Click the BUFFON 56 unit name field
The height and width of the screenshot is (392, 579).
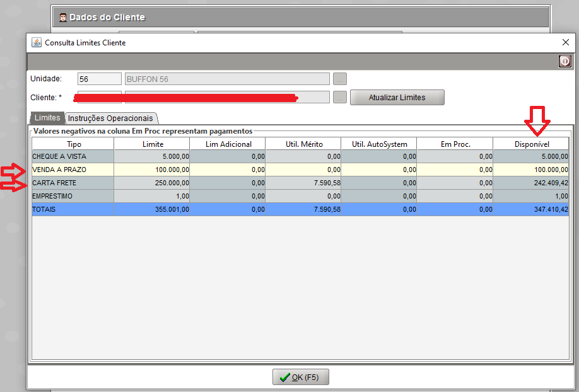point(227,79)
